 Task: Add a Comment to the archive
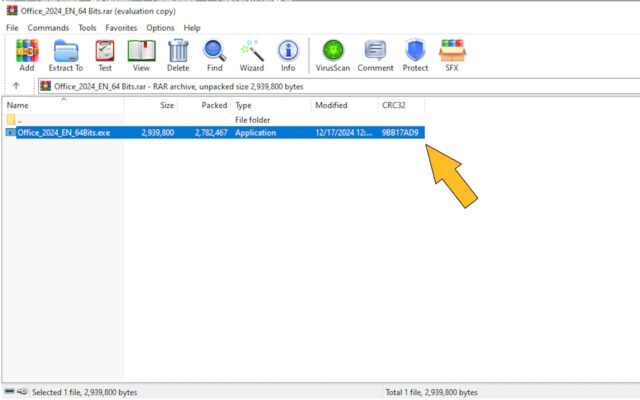pyautogui.click(x=375, y=55)
